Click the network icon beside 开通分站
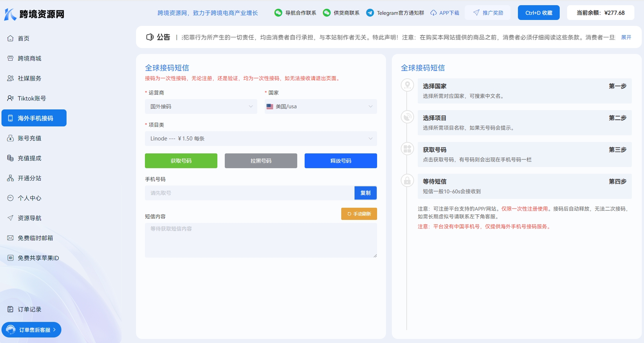 (x=10, y=178)
